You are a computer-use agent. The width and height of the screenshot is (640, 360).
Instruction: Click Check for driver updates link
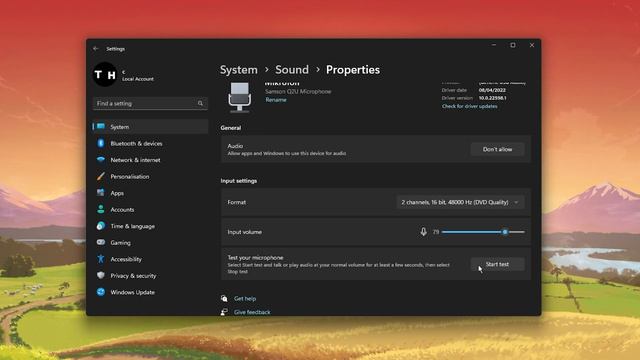pyautogui.click(x=469, y=106)
